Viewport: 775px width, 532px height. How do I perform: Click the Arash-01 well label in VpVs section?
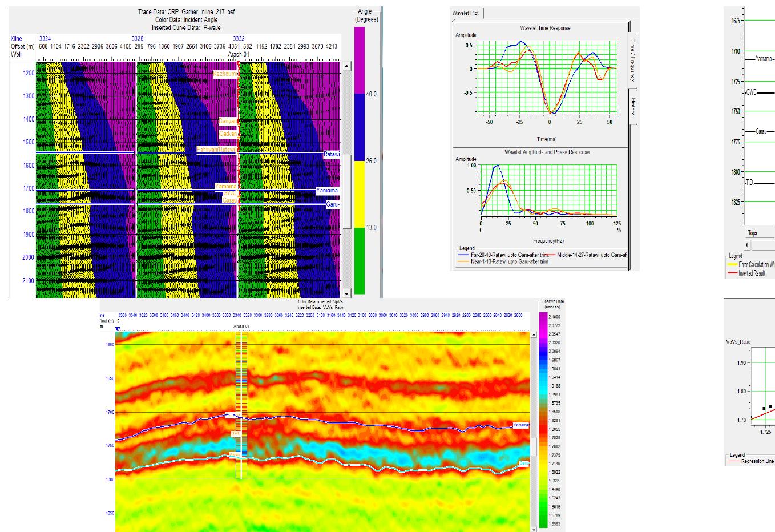point(241,326)
